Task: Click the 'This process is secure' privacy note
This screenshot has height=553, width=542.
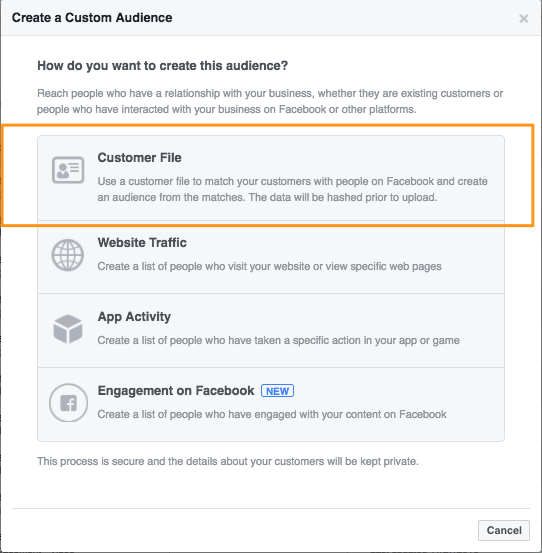Action: click(x=228, y=461)
